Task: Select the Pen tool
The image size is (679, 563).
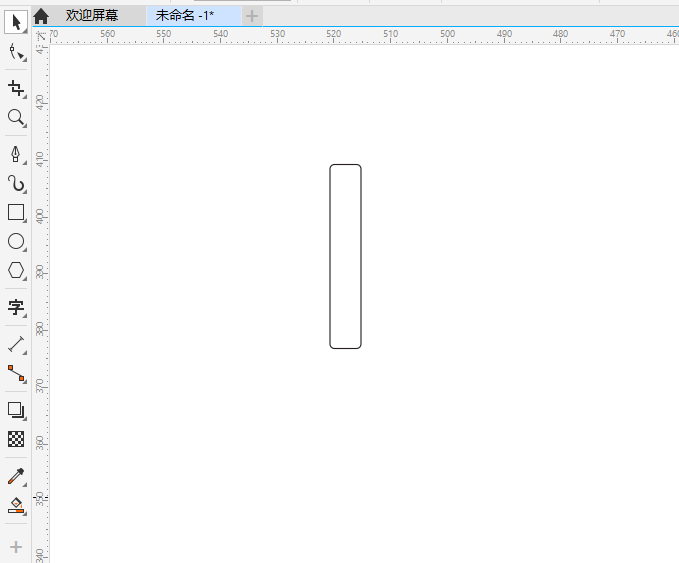Action: pos(16,154)
